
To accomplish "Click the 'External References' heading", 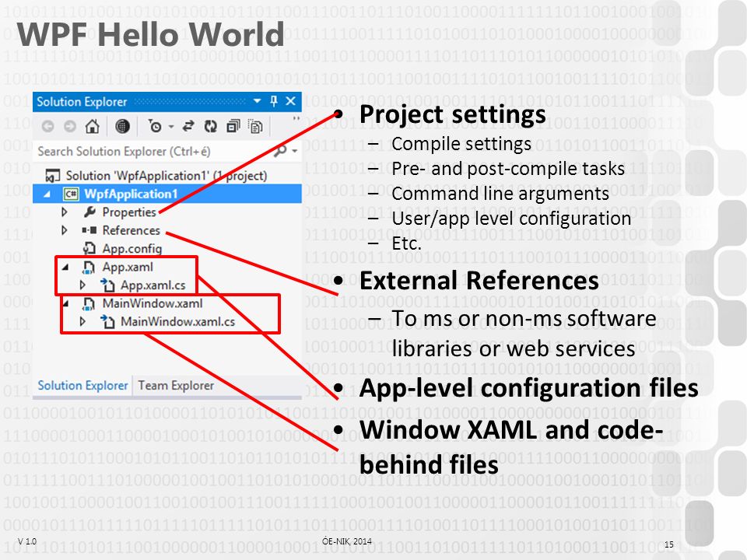I will [x=479, y=281].
